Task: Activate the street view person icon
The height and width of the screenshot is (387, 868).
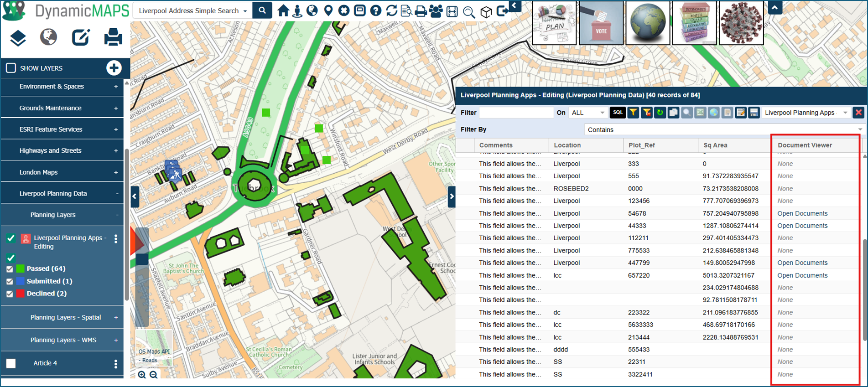Action: [297, 10]
